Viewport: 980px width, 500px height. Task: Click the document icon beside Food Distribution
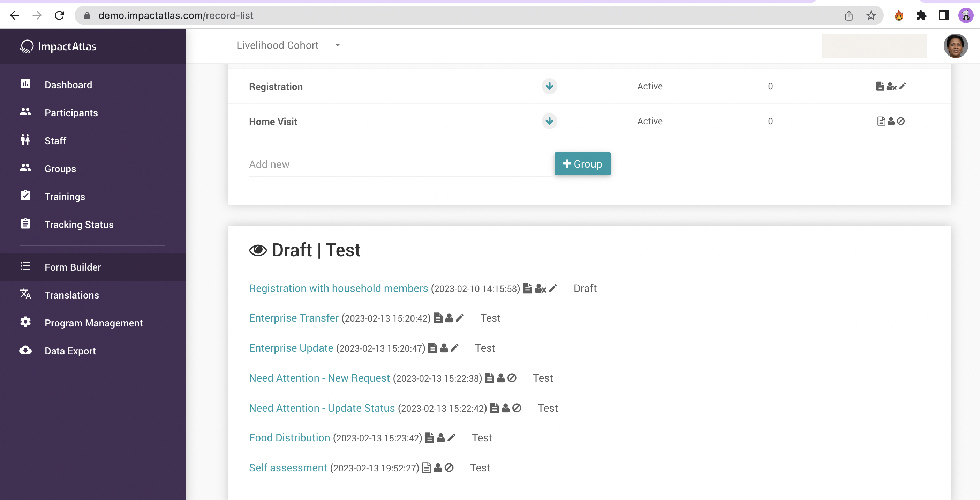pyautogui.click(x=430, y=437)
